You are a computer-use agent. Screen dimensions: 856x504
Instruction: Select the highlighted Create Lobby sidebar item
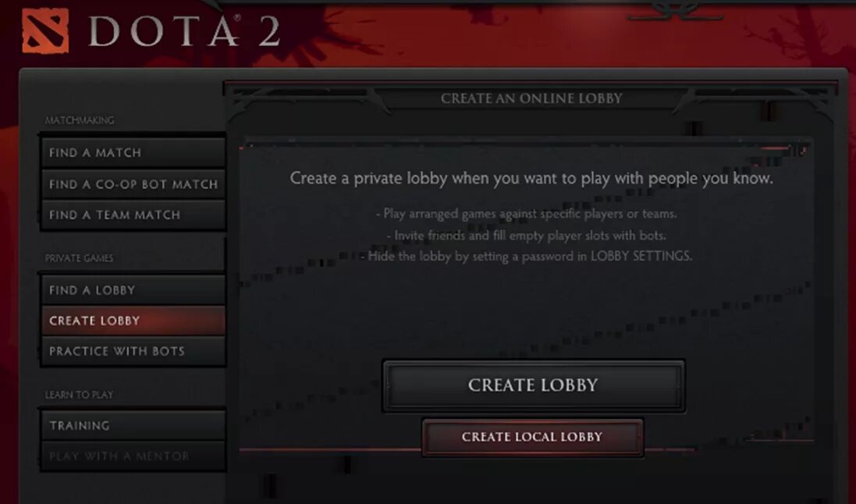(x=133, y=321)
